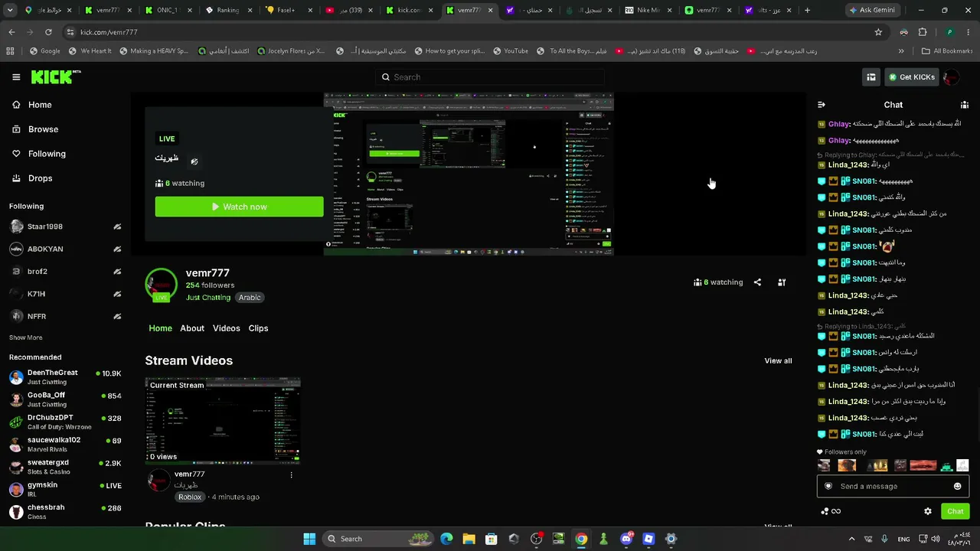The width and height of the screenshot is (980, 551).
Task: Open followed channel Staar1998
Action: (x=65, y=227)
